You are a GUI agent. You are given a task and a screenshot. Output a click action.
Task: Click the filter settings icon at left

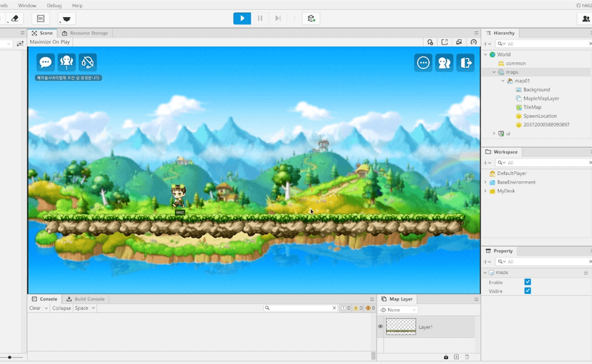coord(20,44)
